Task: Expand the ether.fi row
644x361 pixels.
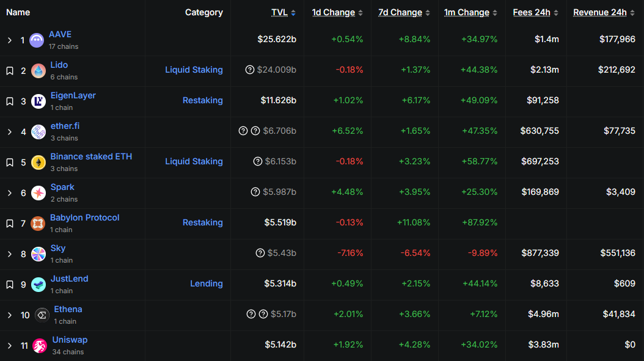Action: pyautogui.click(x=9, y=132)
